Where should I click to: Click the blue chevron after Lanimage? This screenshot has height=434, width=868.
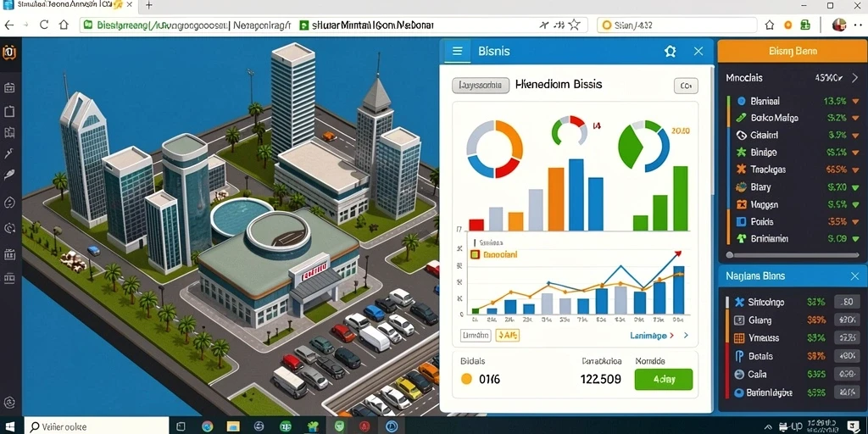(686, 335)
